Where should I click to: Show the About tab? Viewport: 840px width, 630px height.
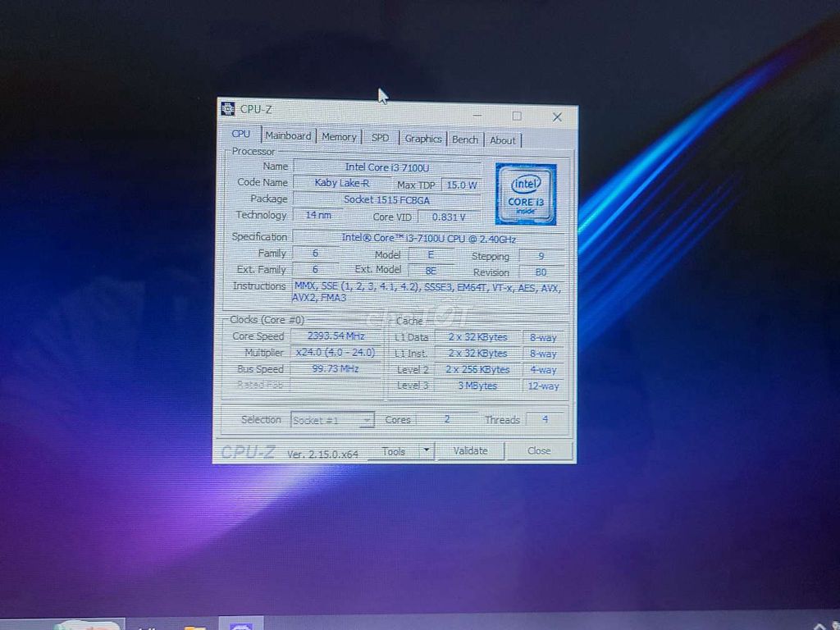point(502,140)
